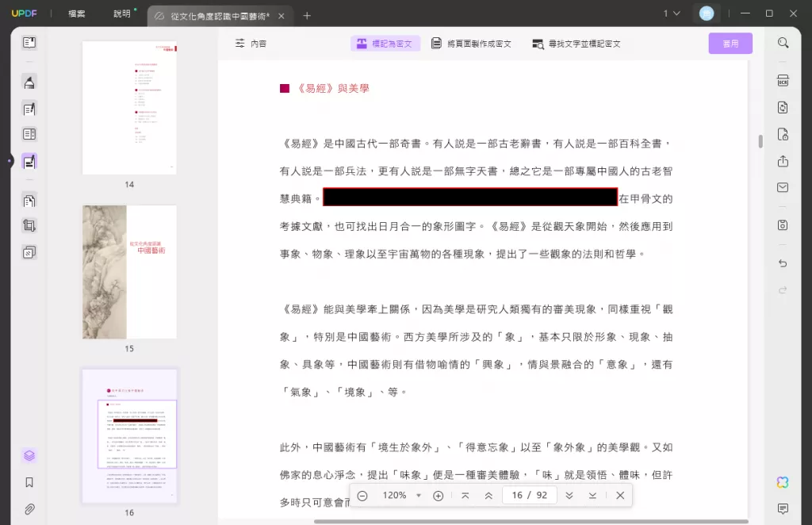
Task: Save the file icon on right sidebar
Action: click(x=783, y=225)
